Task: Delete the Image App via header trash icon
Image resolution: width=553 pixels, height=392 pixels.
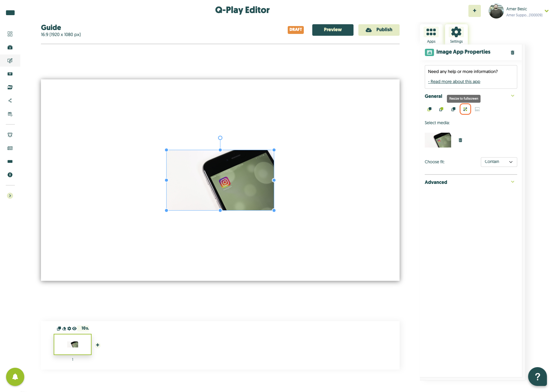Action: (x=512, y=52)
